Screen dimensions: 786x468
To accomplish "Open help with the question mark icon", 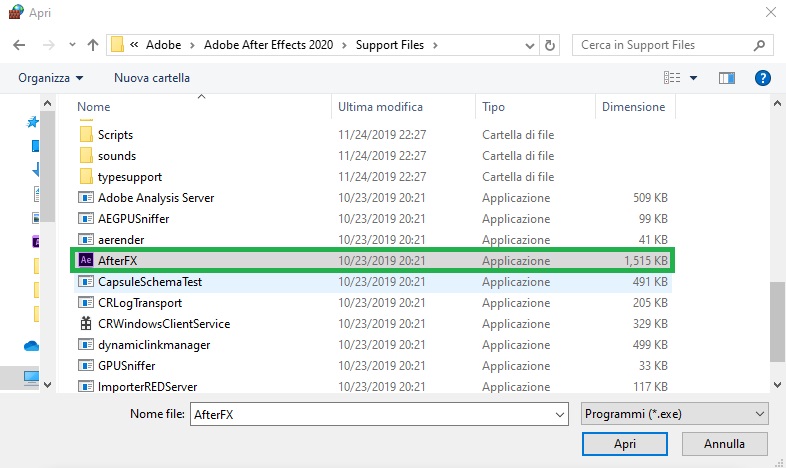I will pyautogui.click(x=762, y=78).
